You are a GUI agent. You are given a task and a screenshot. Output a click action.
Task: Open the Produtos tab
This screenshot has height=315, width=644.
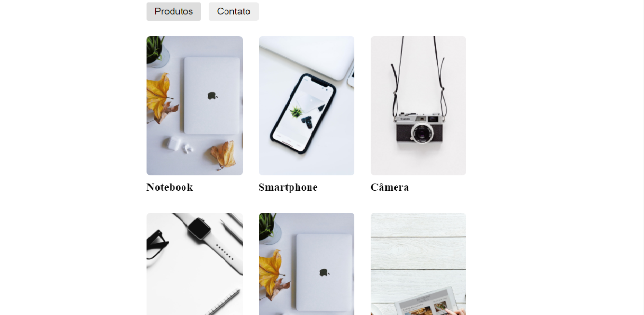174,12
